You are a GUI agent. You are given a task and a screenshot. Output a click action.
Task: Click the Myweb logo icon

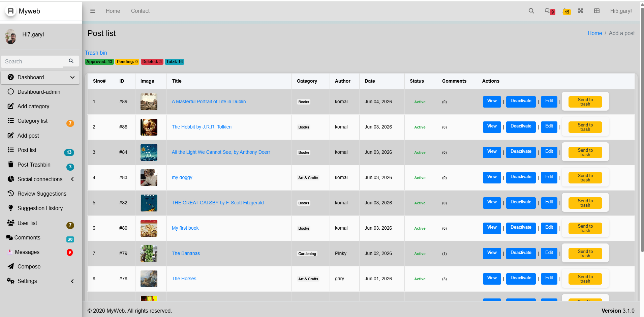[x=10, y=11]
